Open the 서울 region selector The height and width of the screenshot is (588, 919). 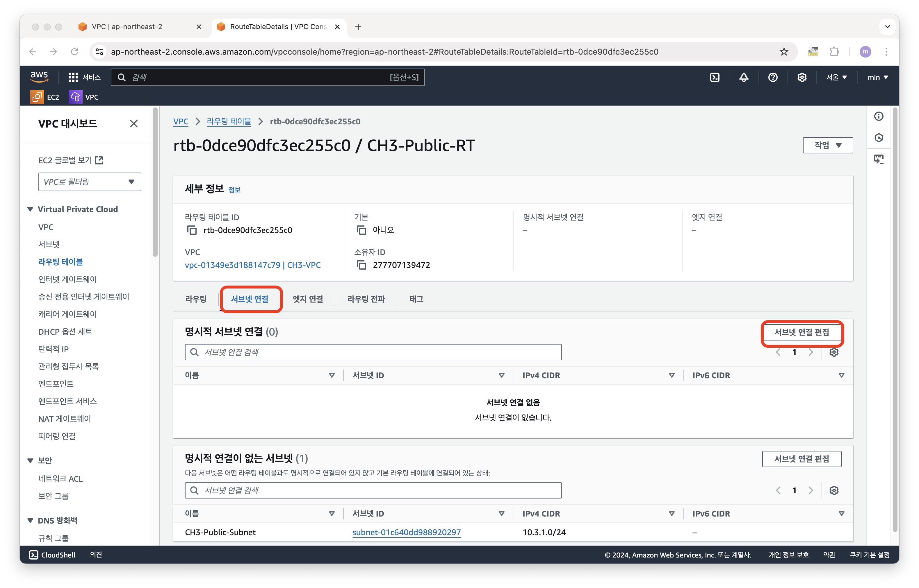click(836, 78)
